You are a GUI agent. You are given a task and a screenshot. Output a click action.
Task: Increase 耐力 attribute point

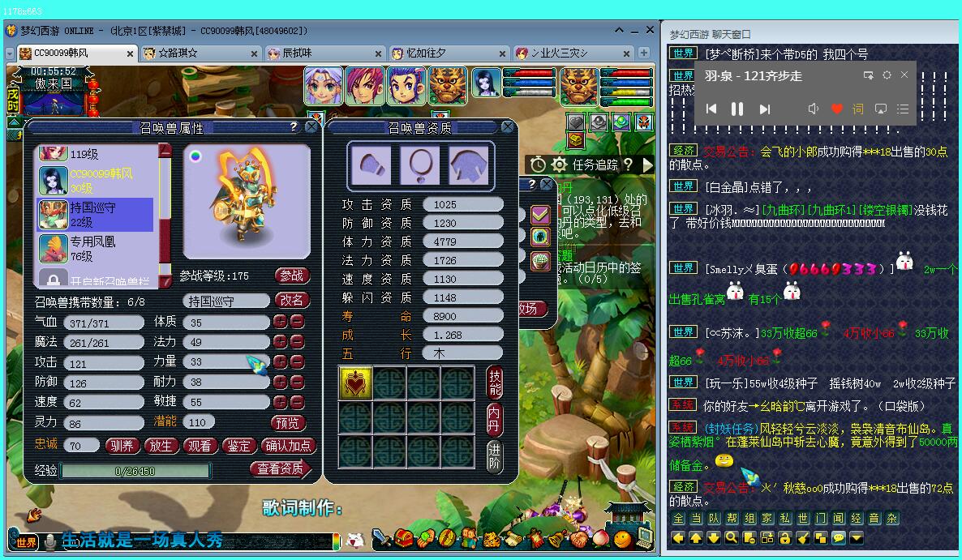pos(281,382)
